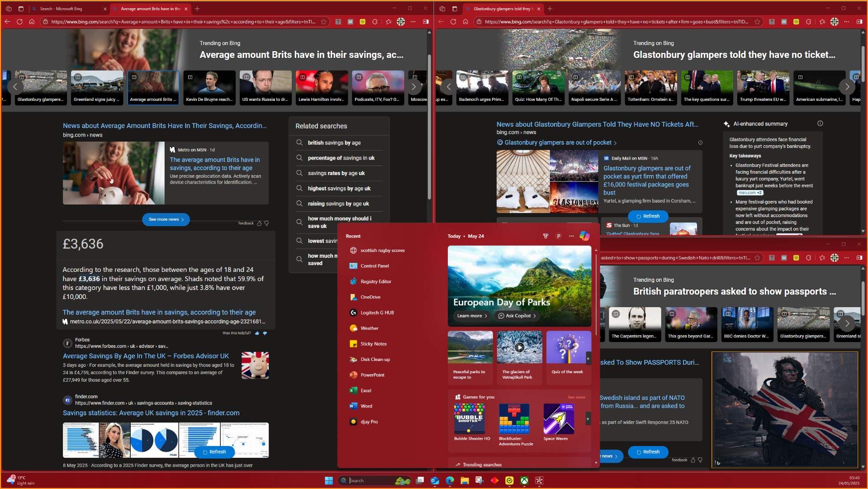Screen dimensions: 868x489
Task: Show previous trending stories in the Glastonbury glampers window
Action: [449, 87]
